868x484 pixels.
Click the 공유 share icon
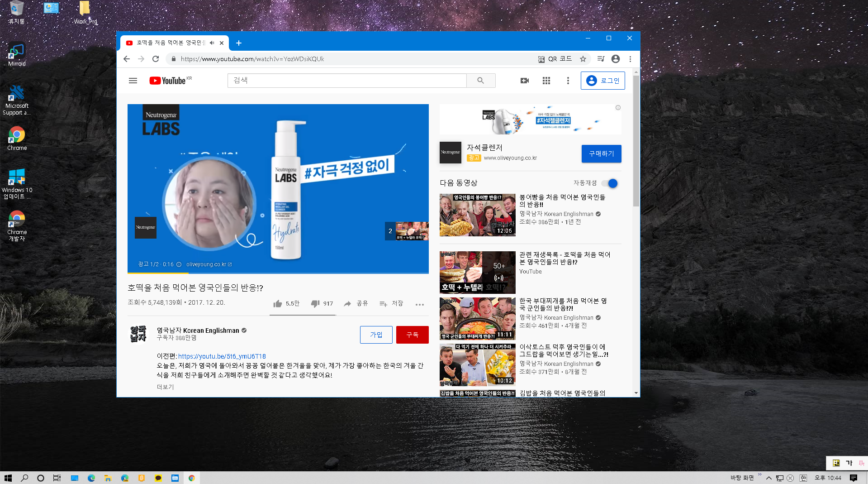pyautogui.click(x=347, y=303)
